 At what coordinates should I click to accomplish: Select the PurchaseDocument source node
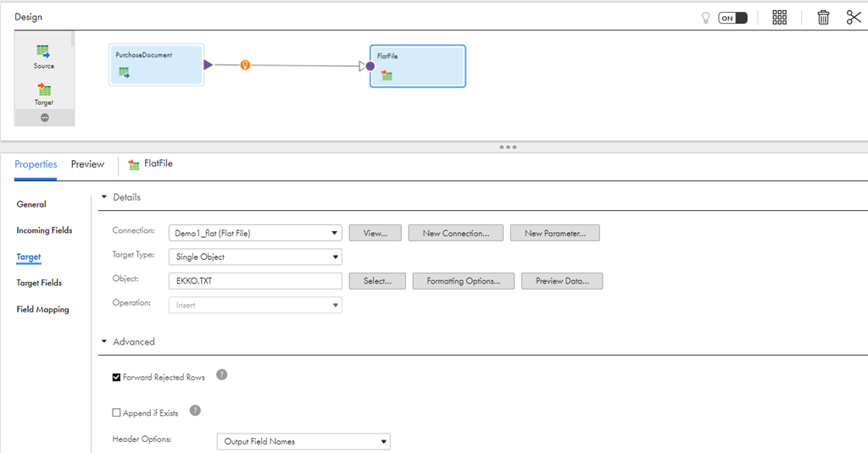pyautogui.click(x=156, y=64)
